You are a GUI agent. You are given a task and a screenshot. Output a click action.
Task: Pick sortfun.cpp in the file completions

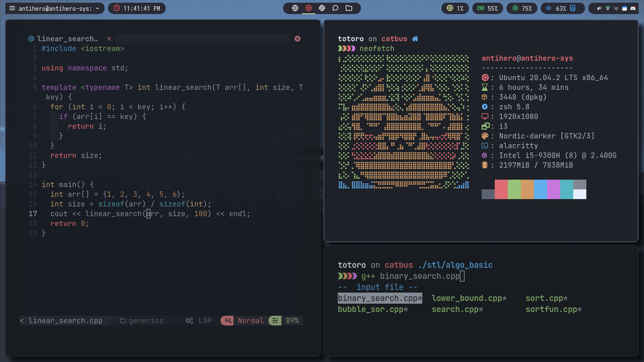(x=553, y=309)
